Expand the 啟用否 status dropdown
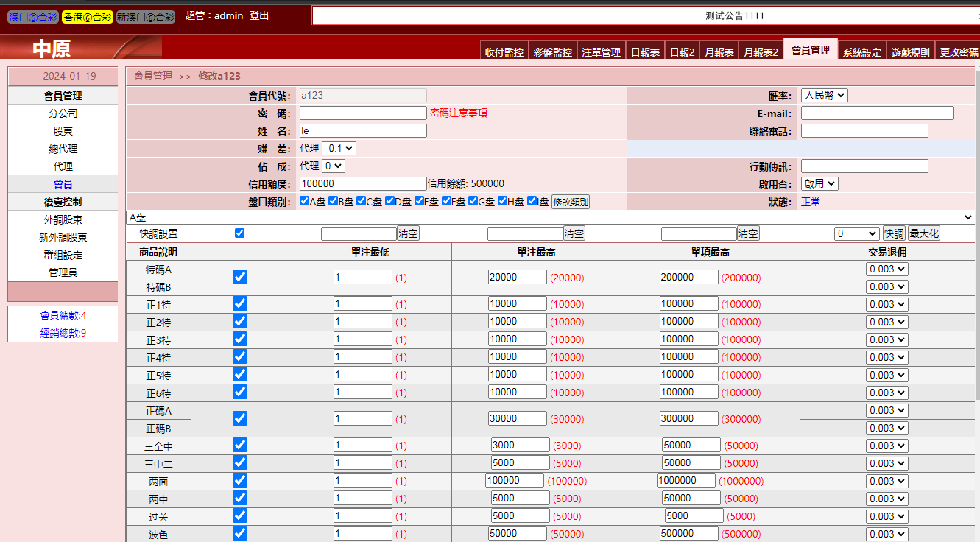980x542 pixels. pos(819,184)
